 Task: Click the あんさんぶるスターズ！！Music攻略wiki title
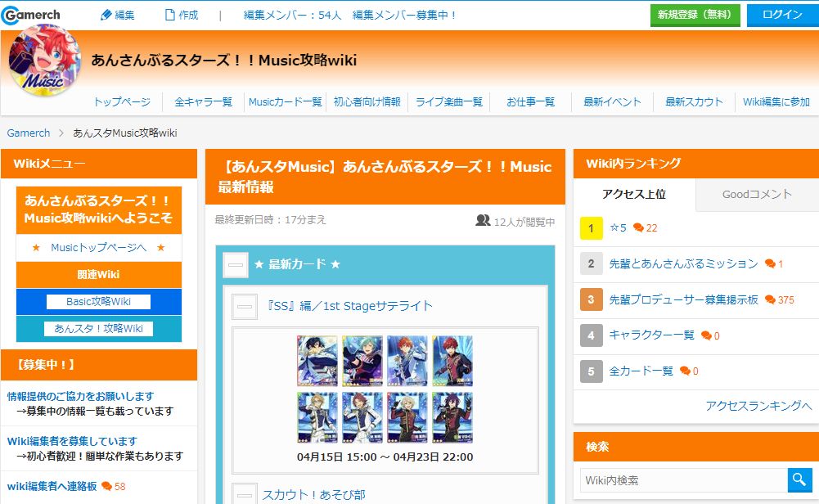click(224, 61)
